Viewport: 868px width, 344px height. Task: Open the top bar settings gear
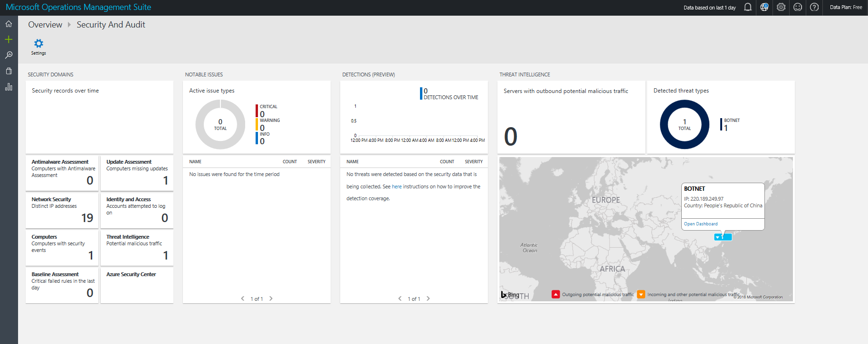781,7
